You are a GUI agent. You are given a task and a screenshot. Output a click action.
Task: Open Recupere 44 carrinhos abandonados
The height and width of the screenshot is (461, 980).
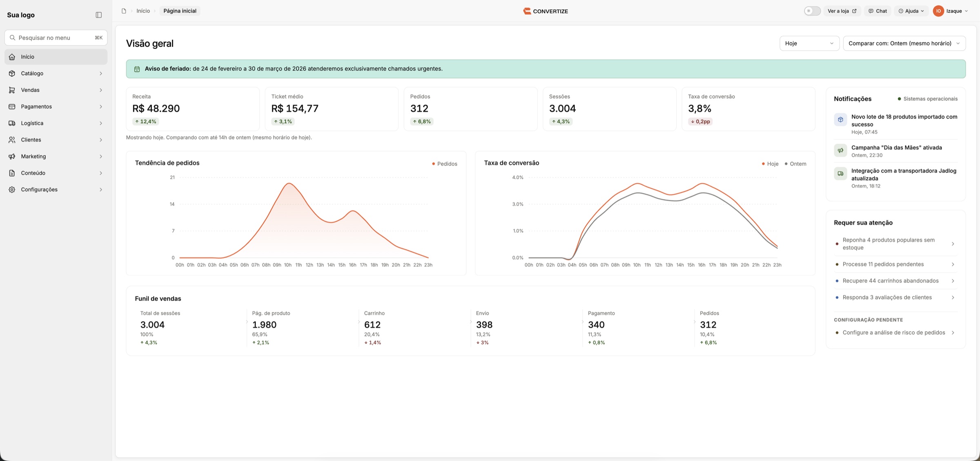(895, 281)
